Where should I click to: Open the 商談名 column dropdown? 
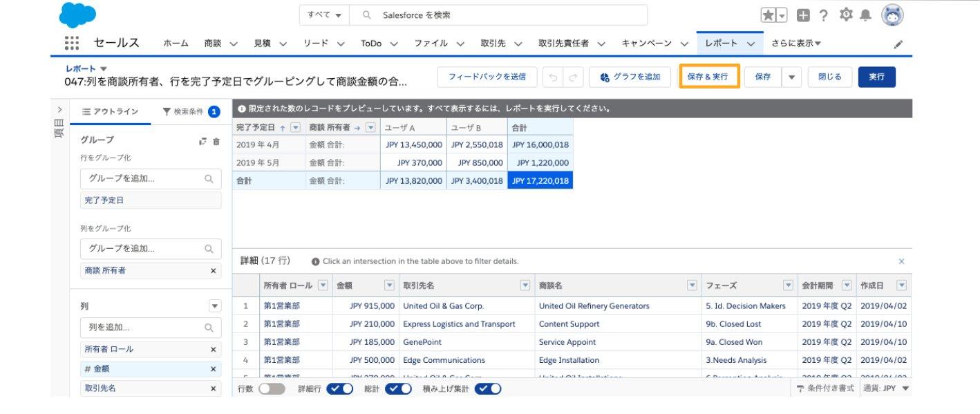coord(692,285)
